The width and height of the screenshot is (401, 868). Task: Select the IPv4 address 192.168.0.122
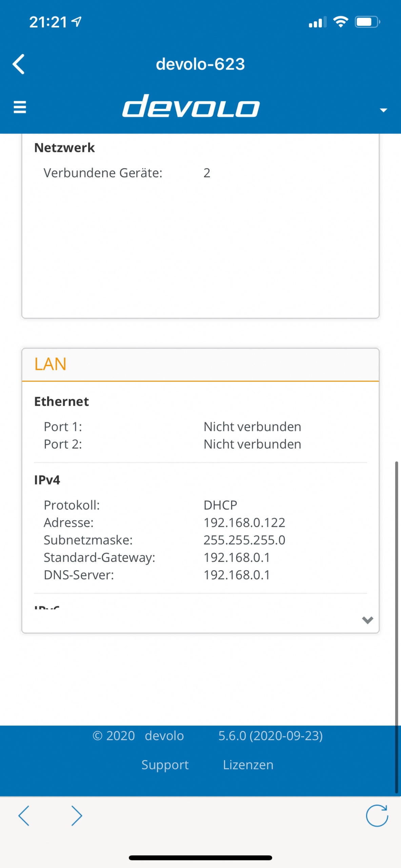[244, 522]
